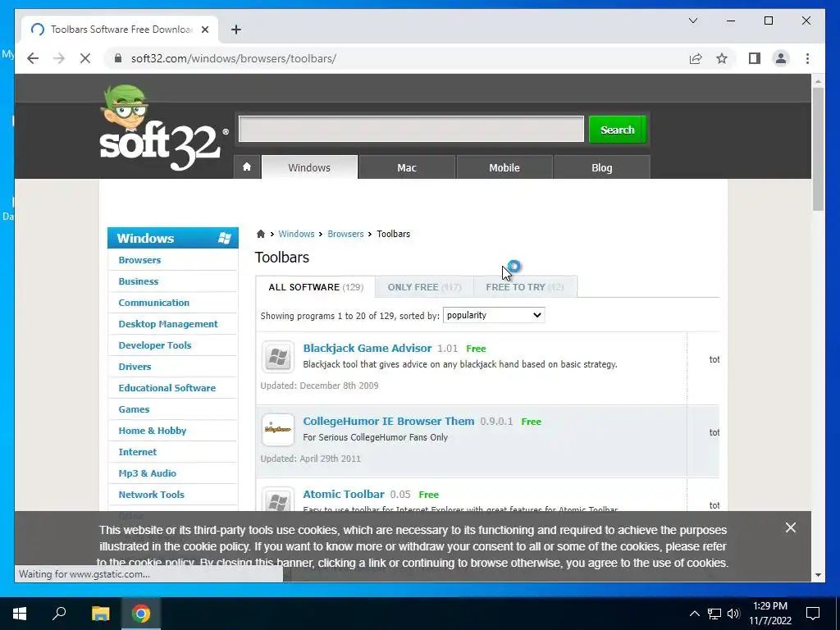
Task: Open Educational Software category
Action: coord(167,388)
